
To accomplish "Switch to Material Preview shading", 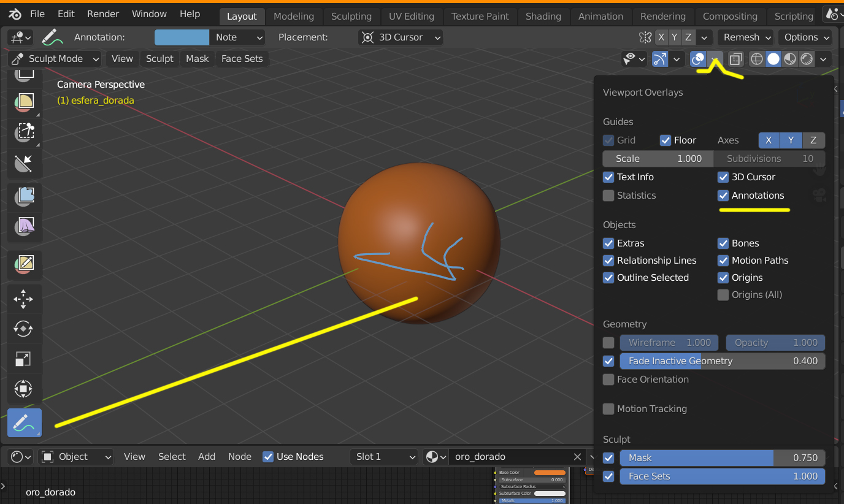I will tap(790, 59).
